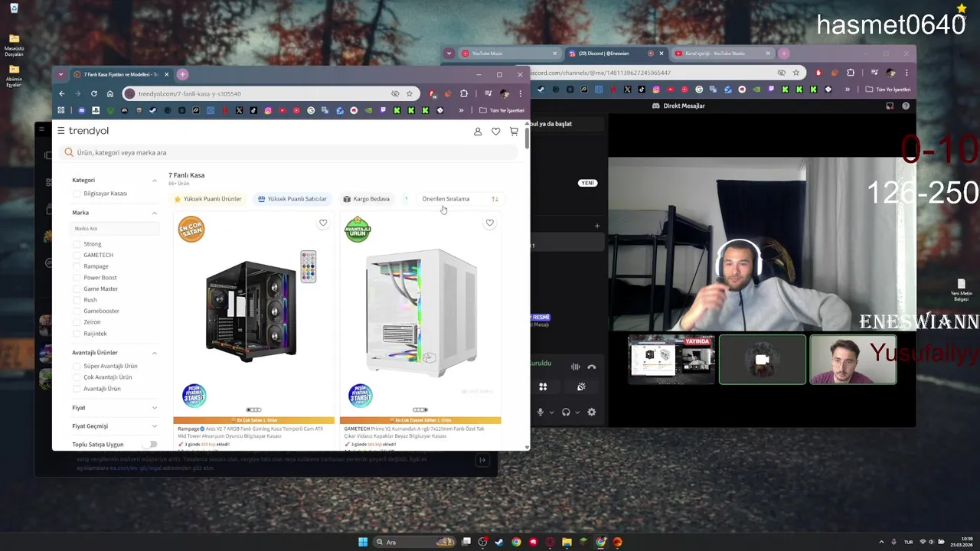Bookmark the Trendyol page with star
Image resolution: width=980 pixels, height=551 pixels.
[410, 93]
